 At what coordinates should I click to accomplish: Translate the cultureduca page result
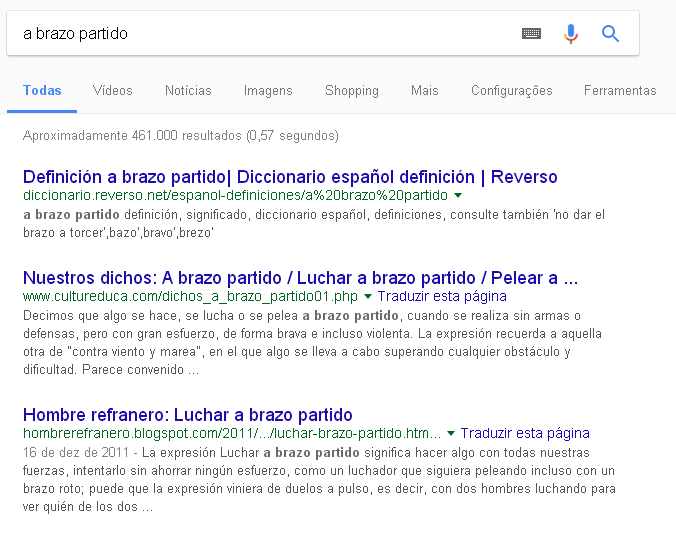click(x=442, y=296)
